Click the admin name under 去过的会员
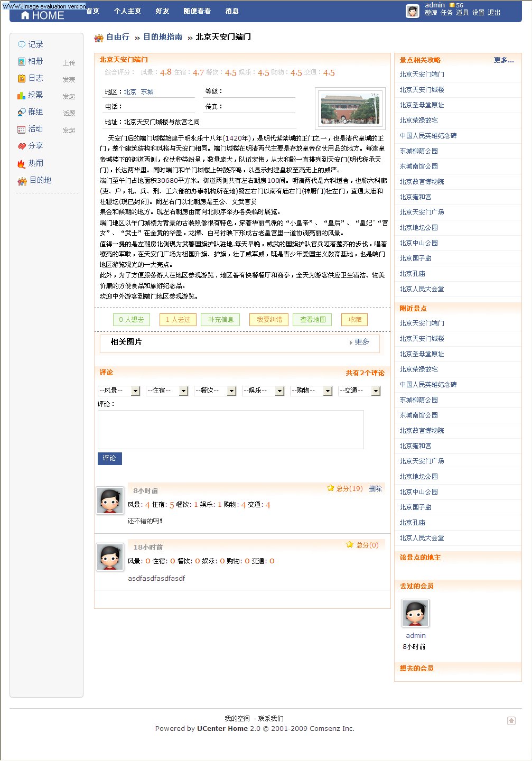Image resolution: width=532 pixels, height=761 pixels. (416, 636)
